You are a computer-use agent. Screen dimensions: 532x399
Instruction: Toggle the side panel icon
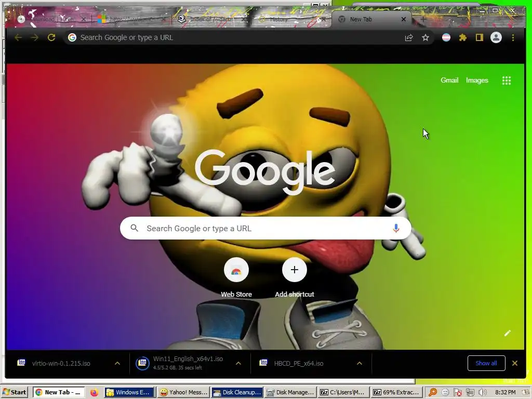coord(479,37)
